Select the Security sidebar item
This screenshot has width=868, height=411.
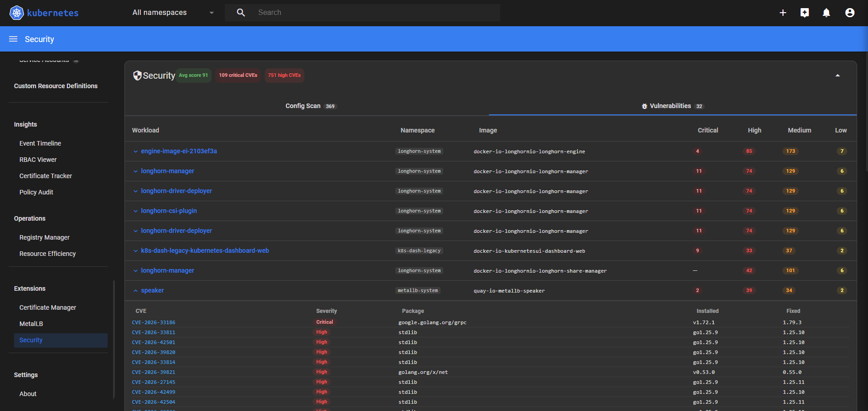(61, 340)
